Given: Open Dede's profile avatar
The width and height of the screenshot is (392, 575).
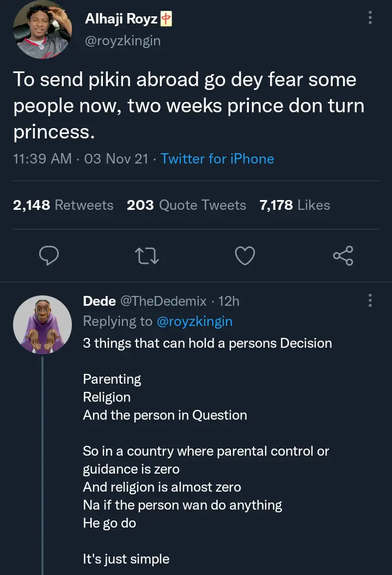Looking at the screenshot, I should (42, 325).
